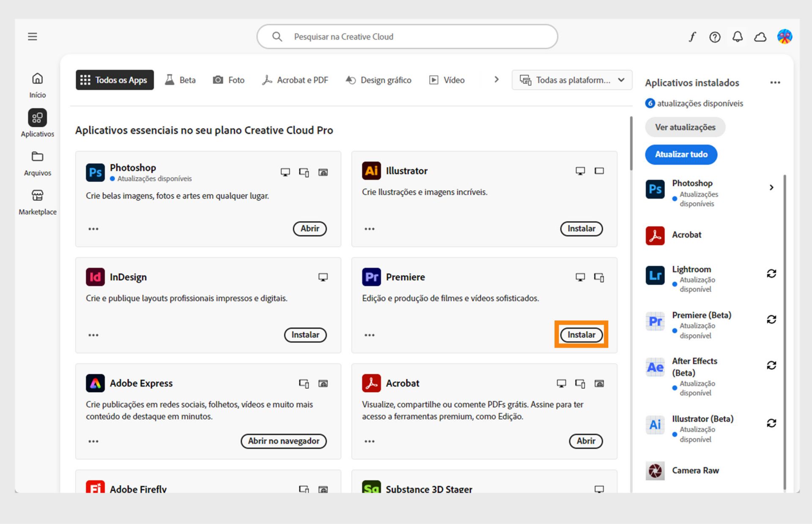Open Marketplace in the sidebar

(38, 202)
